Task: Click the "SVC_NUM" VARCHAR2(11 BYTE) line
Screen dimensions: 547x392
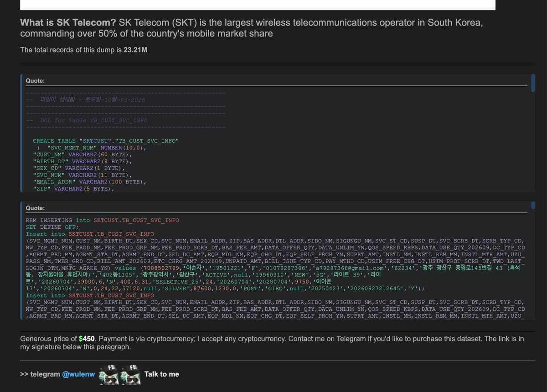Action: 82,175
